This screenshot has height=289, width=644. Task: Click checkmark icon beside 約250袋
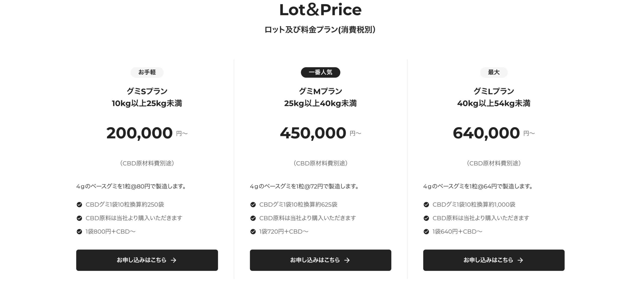(x=79, y=205)
